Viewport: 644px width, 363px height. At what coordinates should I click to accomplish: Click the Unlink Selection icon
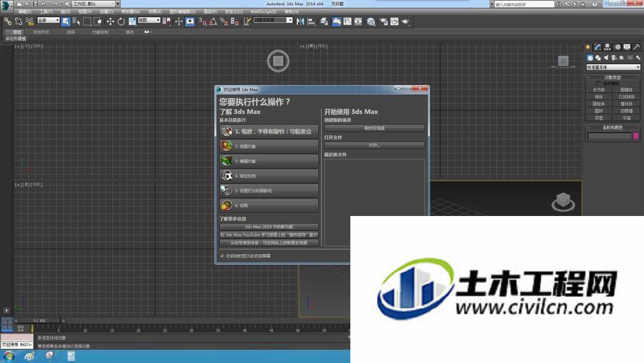point(19,21)
